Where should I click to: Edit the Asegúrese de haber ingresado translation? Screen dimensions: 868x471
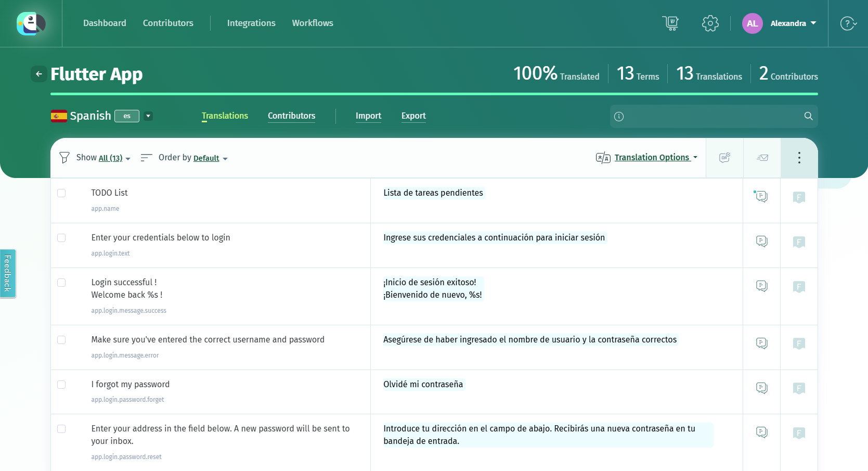click(x=530, y=340)
